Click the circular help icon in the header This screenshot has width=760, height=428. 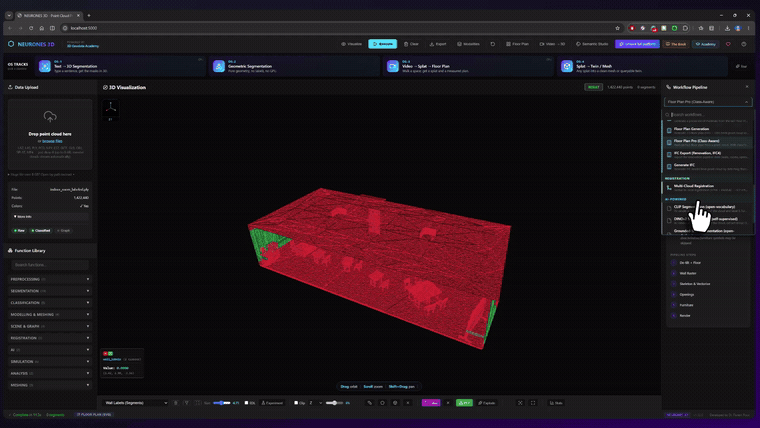click(x=744, y=44)
